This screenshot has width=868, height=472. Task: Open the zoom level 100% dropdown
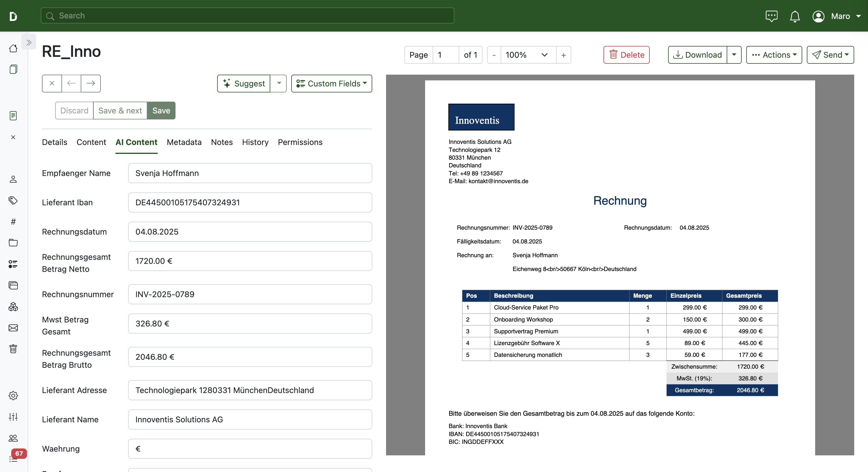point(528,55)
